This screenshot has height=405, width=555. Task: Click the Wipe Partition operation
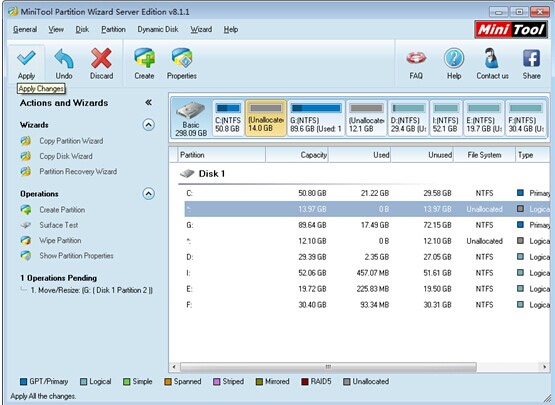60,240
